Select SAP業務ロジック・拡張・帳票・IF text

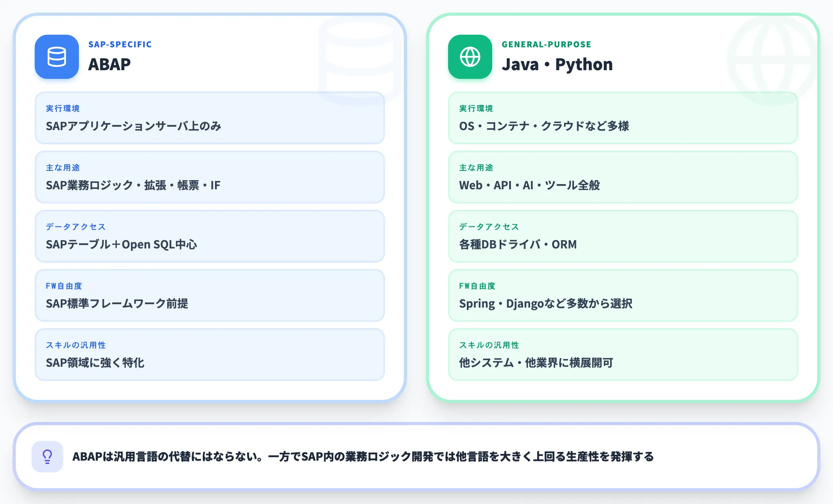[133, 185]
